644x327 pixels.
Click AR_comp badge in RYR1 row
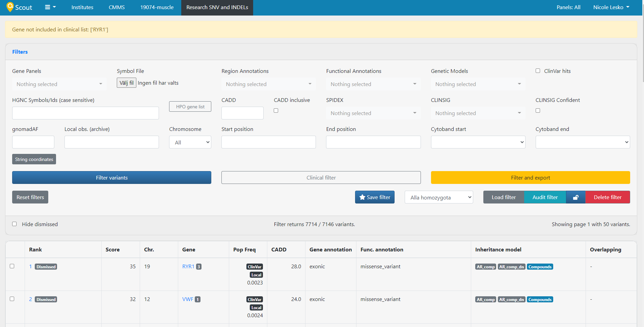pos(486,267)
